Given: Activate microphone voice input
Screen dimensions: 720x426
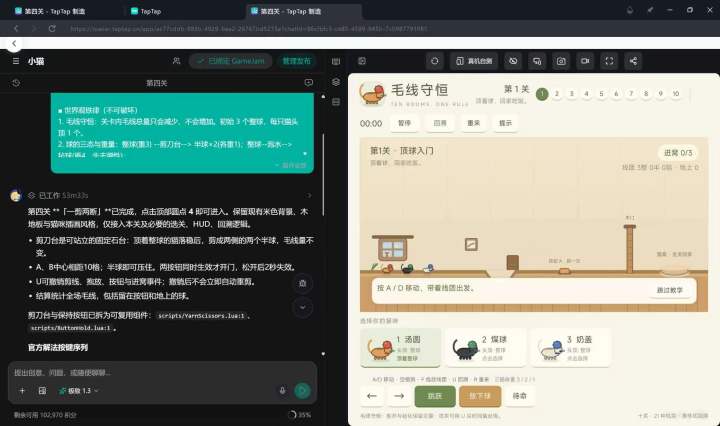Looking at the screenshot, I should pos(282,391).
